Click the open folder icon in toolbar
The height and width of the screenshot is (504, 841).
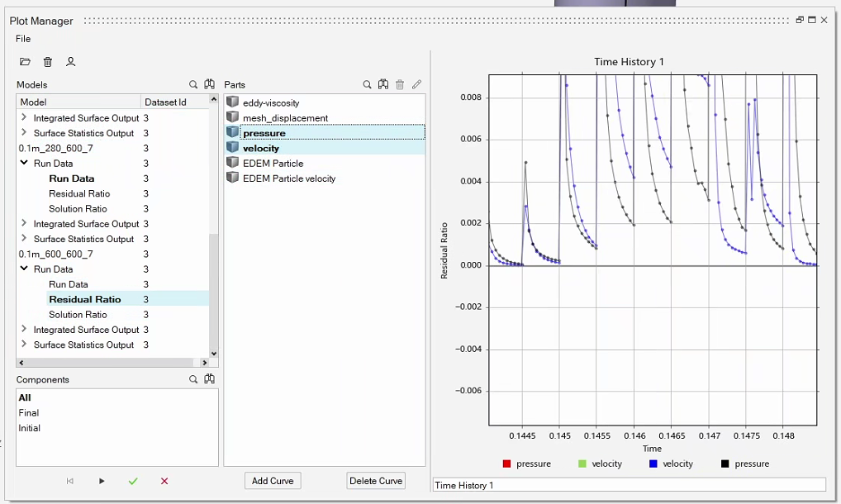tap(25, 62)
